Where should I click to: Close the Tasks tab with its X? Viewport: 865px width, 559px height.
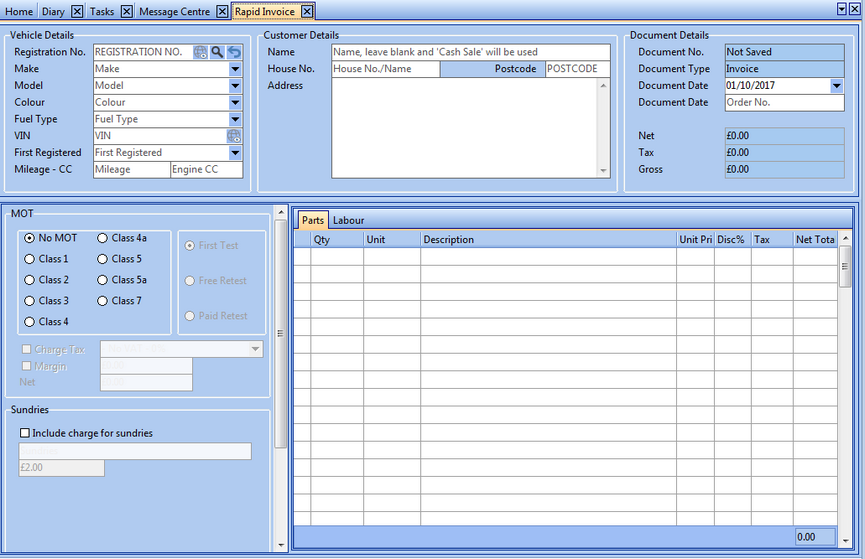(126, 11)
